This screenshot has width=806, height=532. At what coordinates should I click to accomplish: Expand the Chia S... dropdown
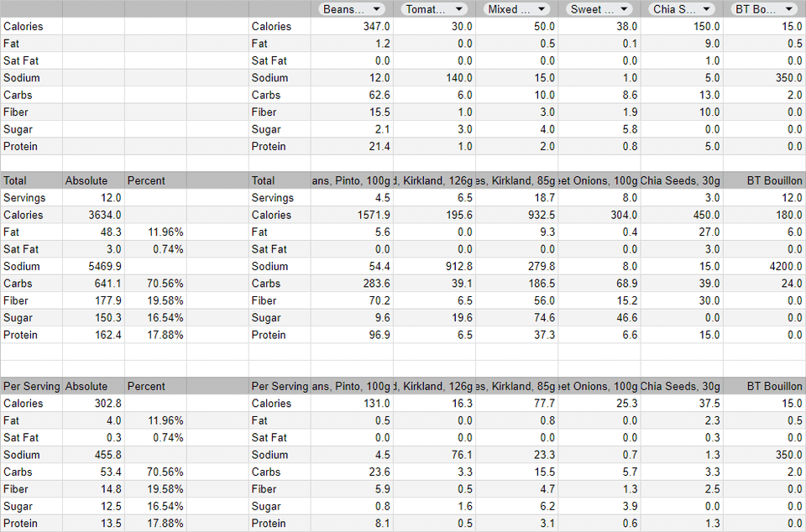682,9
